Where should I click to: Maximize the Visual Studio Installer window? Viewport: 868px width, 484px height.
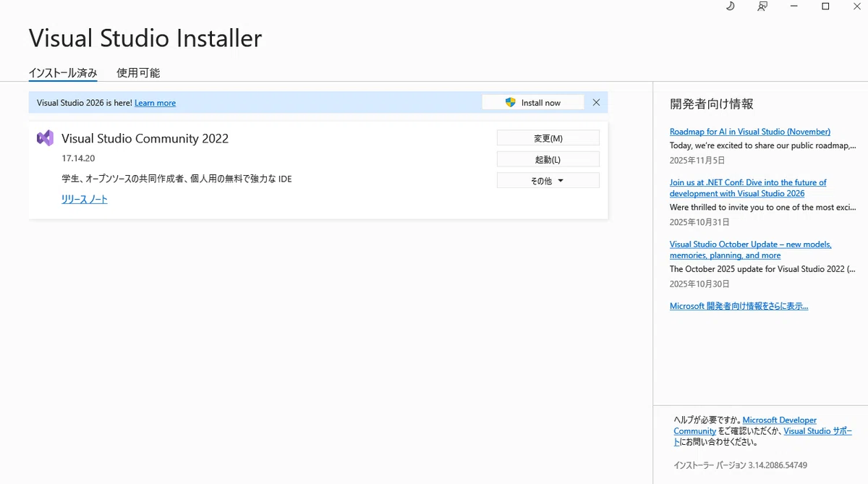(825, 7)
